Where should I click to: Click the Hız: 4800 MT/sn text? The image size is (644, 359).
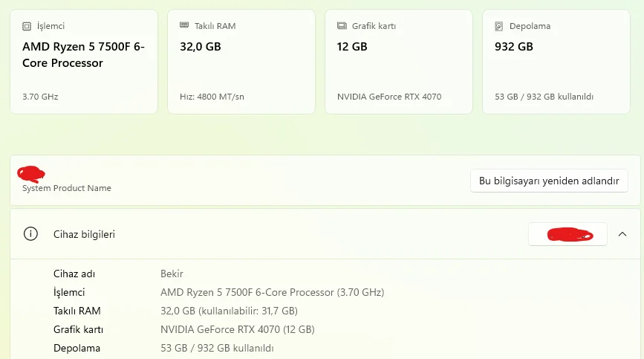pos(212,97)
